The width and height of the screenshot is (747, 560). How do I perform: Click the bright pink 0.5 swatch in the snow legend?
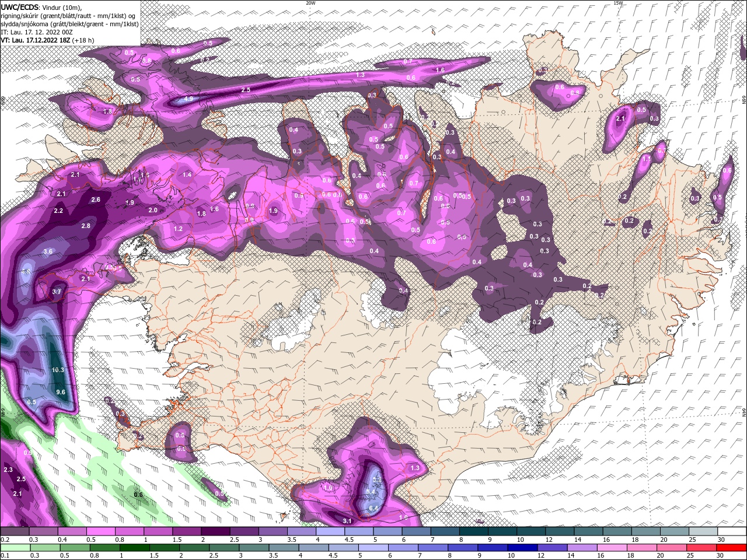click(100, 531)
